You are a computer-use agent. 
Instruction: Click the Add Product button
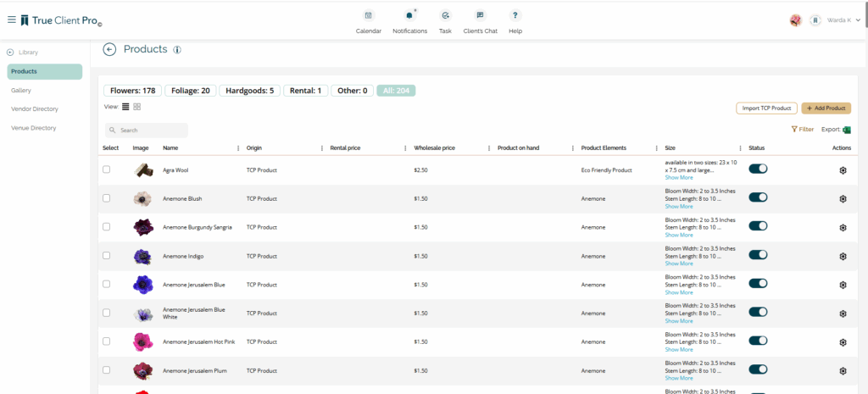click(826, 108)
